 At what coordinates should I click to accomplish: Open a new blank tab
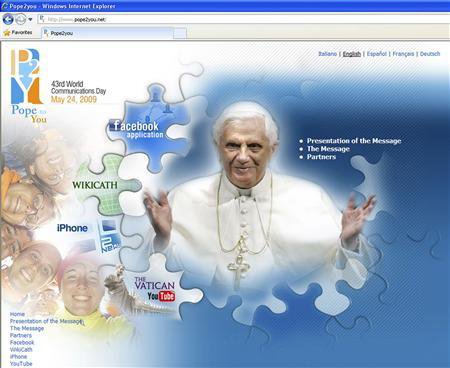click(180, 33)
